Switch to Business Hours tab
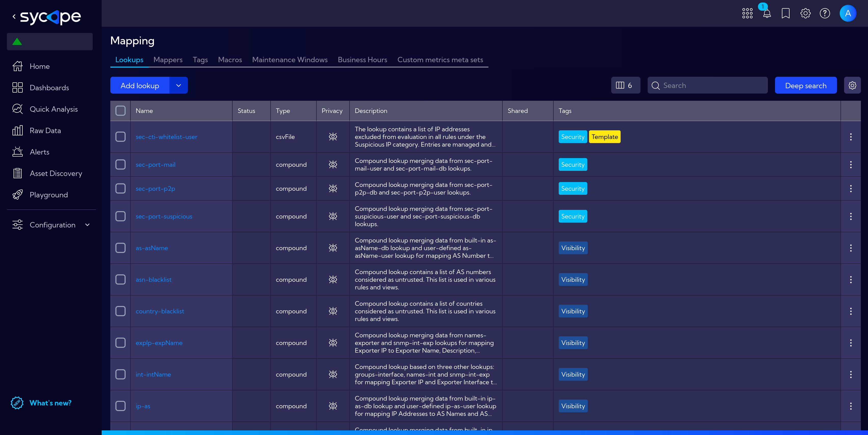 pyautogui.click(x=362, y=60)
